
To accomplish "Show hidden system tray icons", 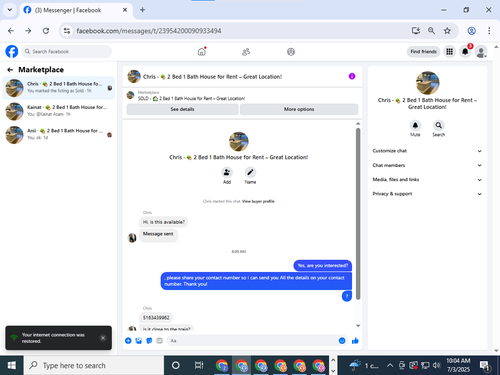I will [390, 366].
